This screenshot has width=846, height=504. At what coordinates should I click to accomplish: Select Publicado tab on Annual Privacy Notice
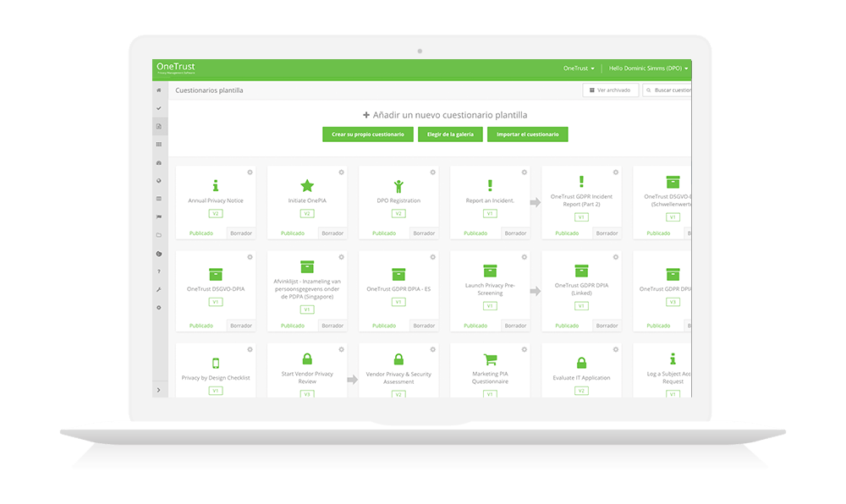[x=201, y=233]
